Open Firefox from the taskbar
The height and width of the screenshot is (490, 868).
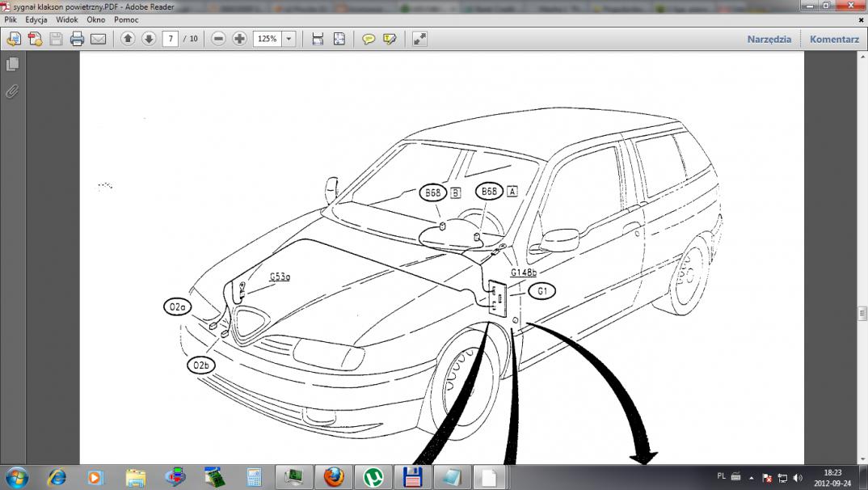point(334,477)
